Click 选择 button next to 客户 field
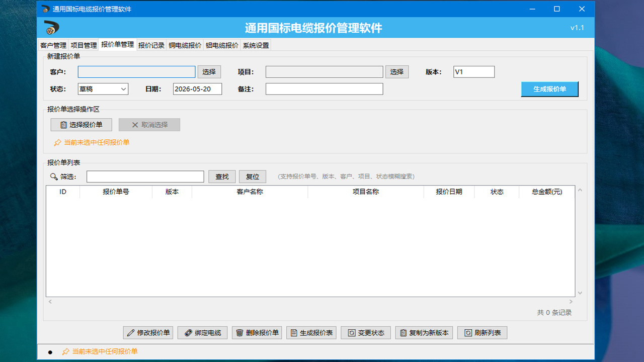The height and width of the screenshot is (362, 644). (209, 72)
